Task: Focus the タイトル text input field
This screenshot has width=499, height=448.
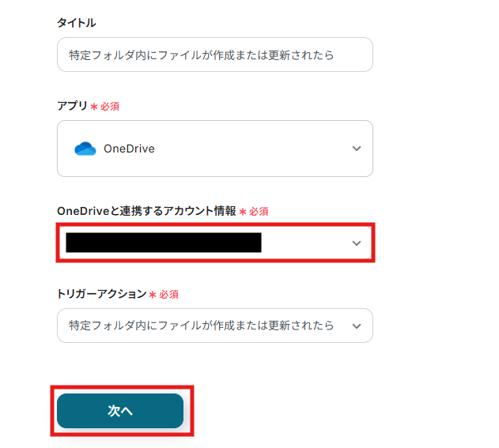Action: tap(214, 55)
